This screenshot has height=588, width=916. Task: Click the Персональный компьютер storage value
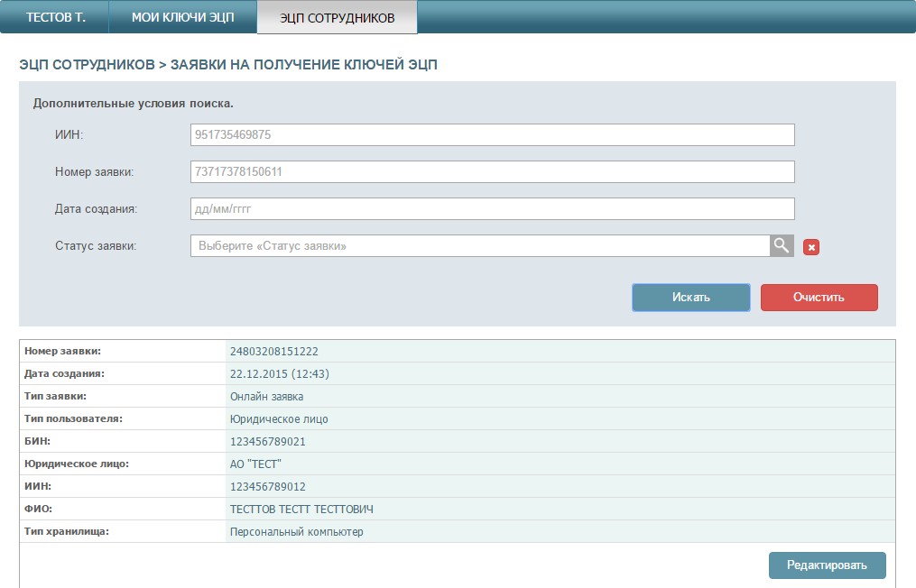[x=296, y=532]
